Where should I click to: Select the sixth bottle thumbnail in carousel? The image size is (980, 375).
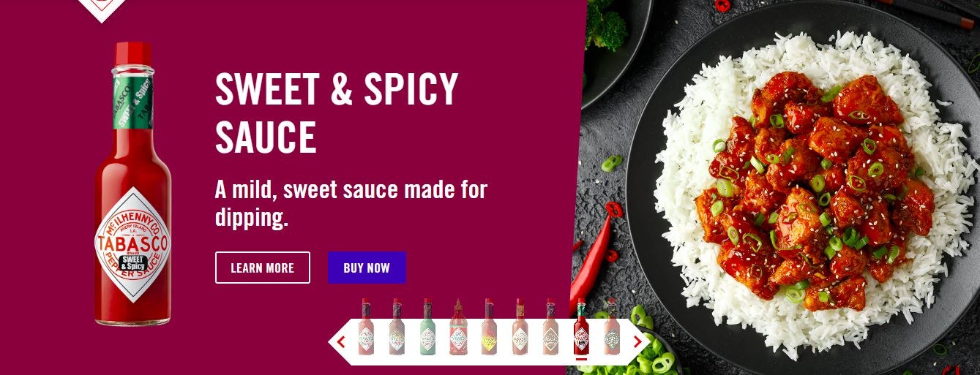point(520,327)
